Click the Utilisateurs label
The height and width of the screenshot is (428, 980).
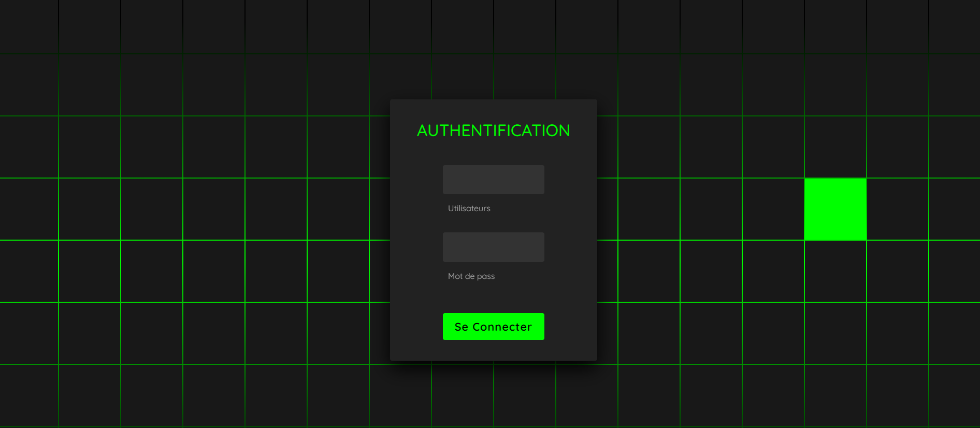pyautogui.click(x=469, y=208)
